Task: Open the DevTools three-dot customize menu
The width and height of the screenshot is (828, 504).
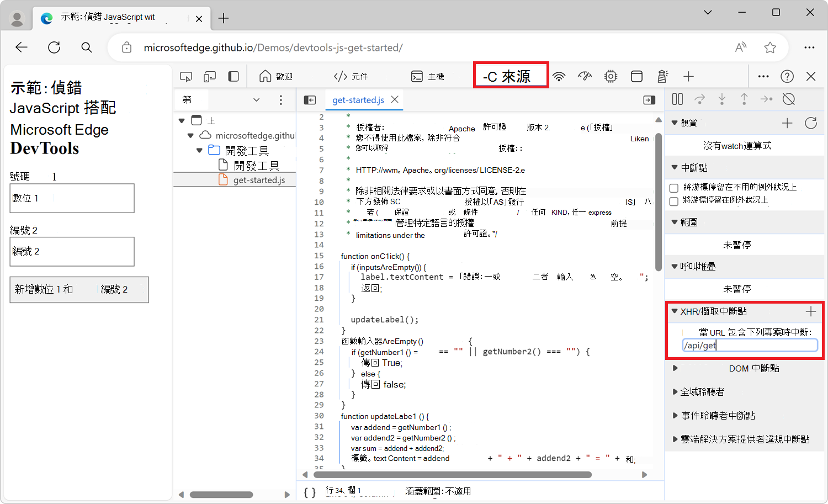Action: point(763,76)
